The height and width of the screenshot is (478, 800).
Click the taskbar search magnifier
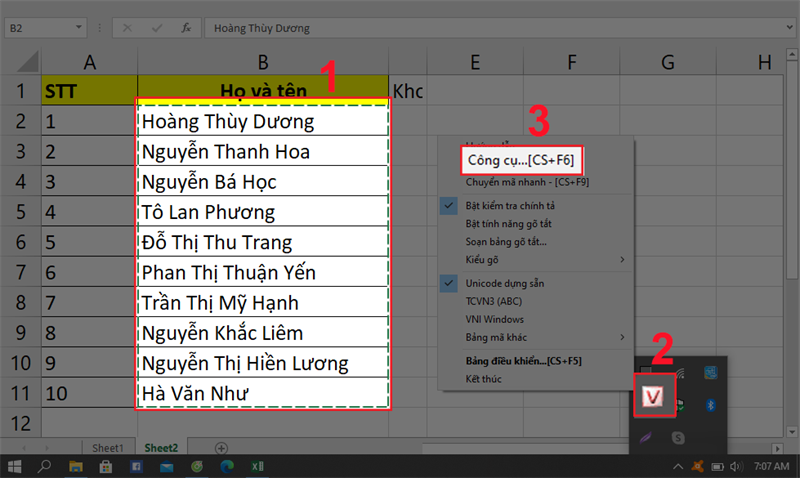45,466
